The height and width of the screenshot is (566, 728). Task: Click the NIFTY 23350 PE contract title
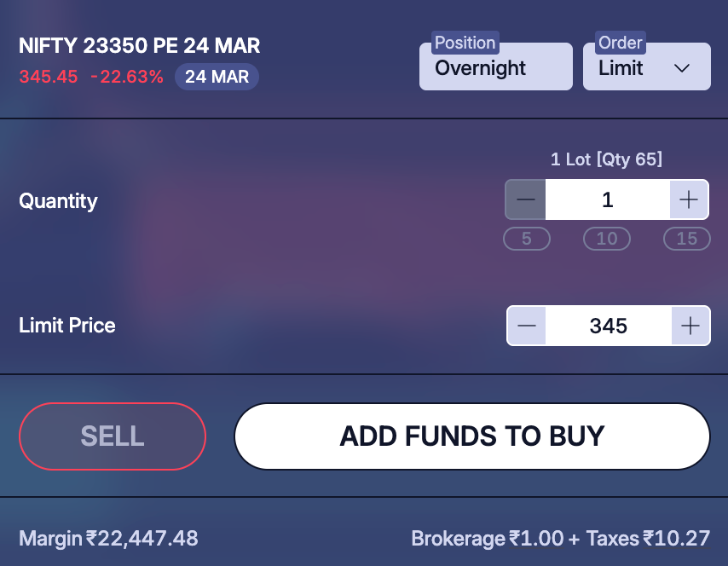140,45
